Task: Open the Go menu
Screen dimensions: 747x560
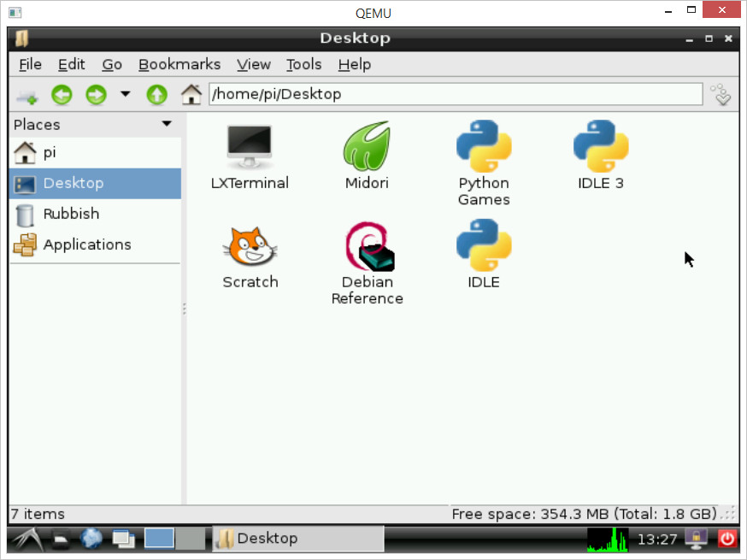Action: (x=112, y=64)
